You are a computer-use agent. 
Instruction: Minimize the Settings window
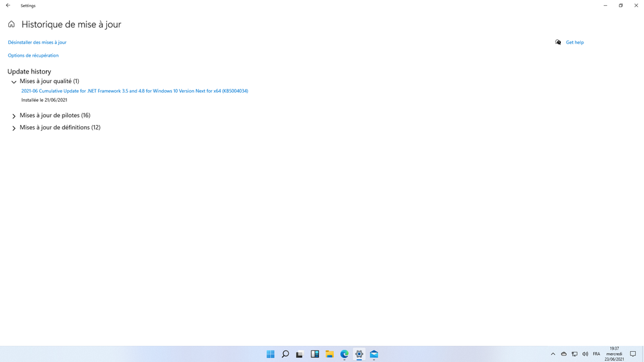click(605, 5)
